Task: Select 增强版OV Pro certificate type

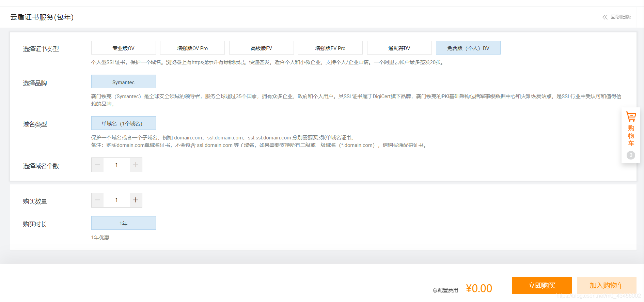Action: coord(192,48)
